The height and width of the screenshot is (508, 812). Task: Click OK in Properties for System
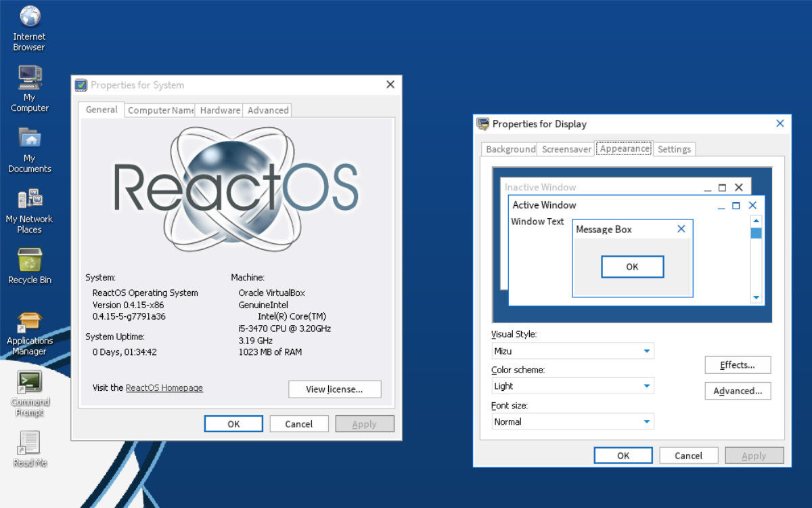click(x=233, y=424)
